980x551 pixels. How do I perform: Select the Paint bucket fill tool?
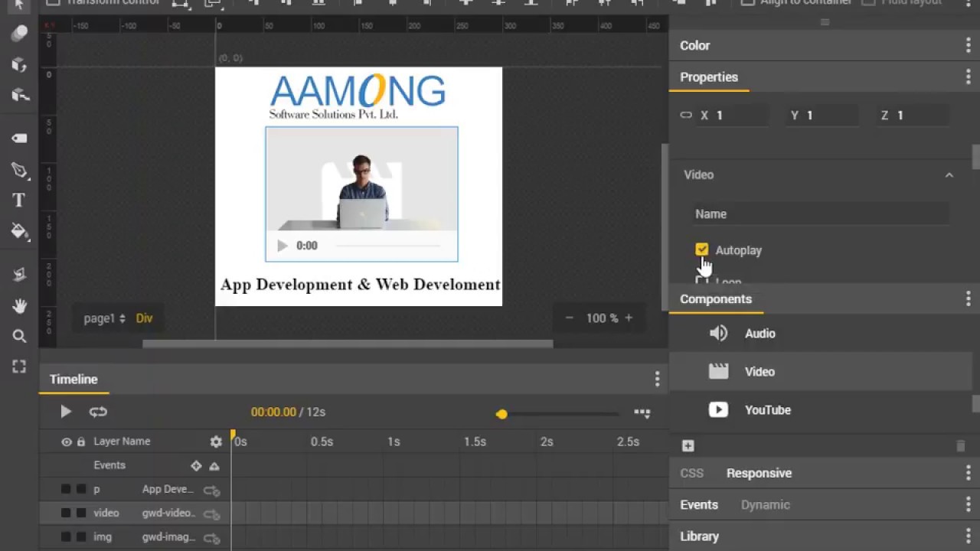pyautogui.click(x=19, y=230)
